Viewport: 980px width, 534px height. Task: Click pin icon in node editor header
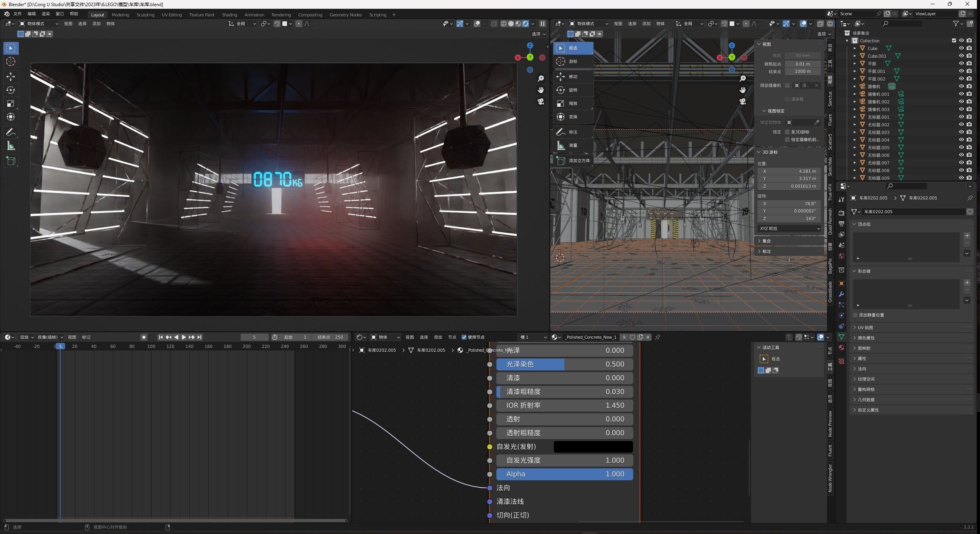pos(658,337)
